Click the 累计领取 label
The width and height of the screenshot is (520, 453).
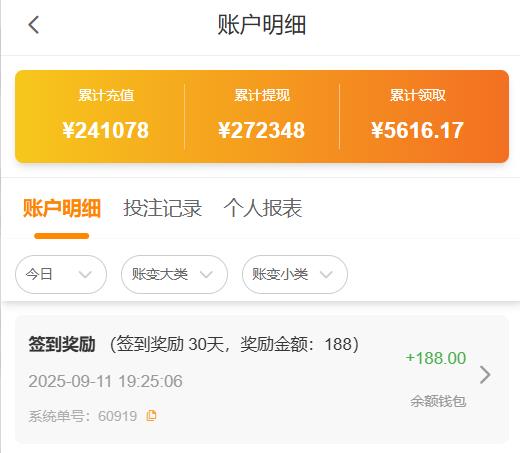click(x=418, y=95)
